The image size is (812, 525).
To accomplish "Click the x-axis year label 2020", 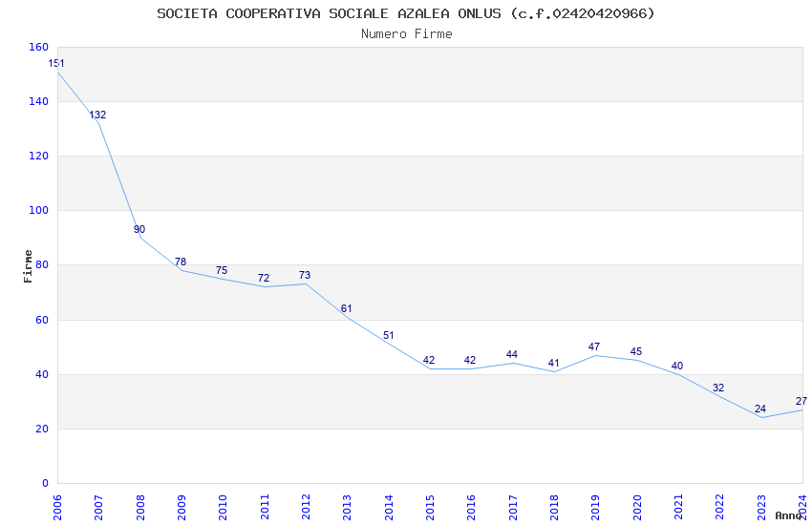I will coord(637,507).
